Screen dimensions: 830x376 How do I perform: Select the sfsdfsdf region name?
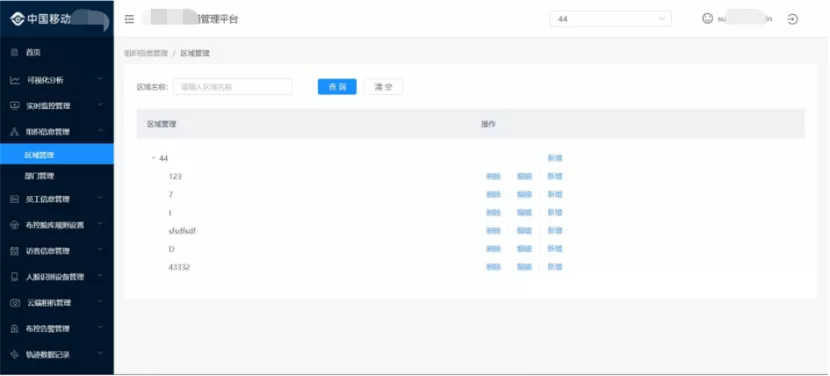pyautogui.click(x=182, y=231)
